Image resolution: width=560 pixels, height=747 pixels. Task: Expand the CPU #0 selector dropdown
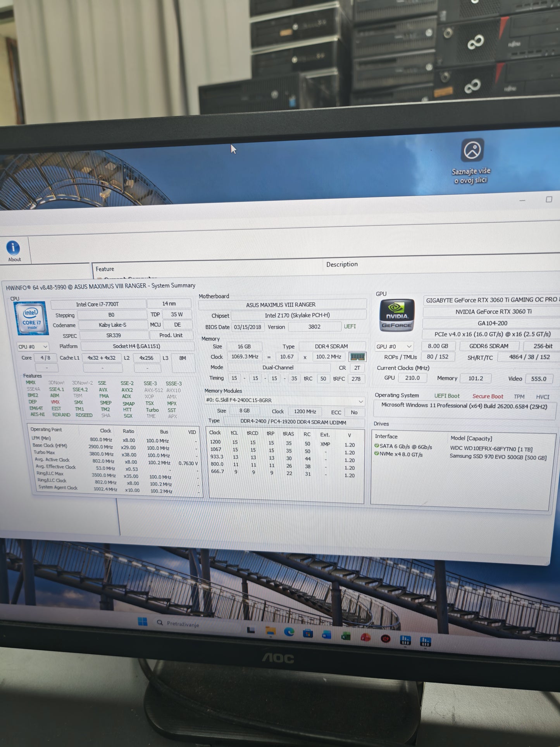(33, 347)
